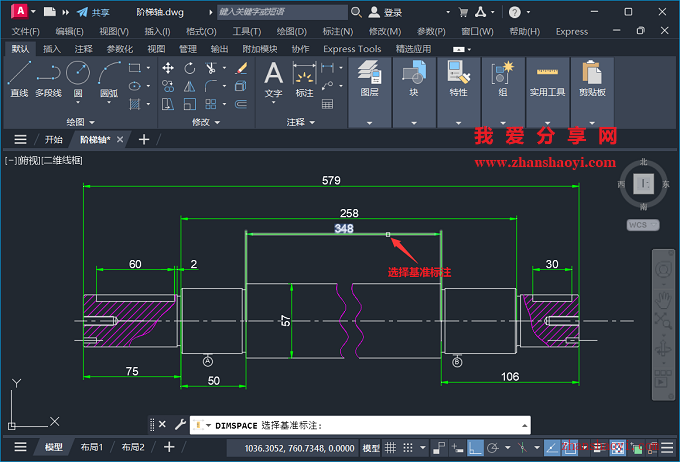Switch to the 参数化 ribbon tab
The width and height of the screenshot is (680, 462).
[120, 49]
